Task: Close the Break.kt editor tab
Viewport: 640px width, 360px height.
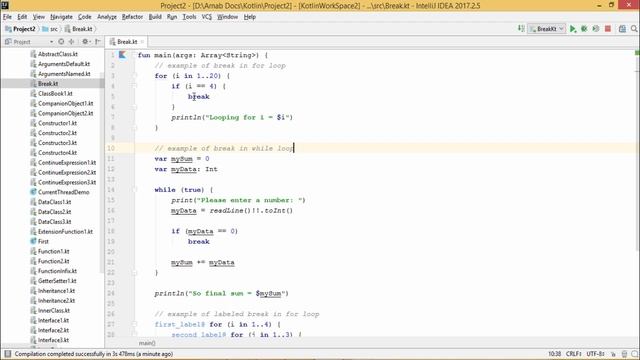Action: coord(142,42)
